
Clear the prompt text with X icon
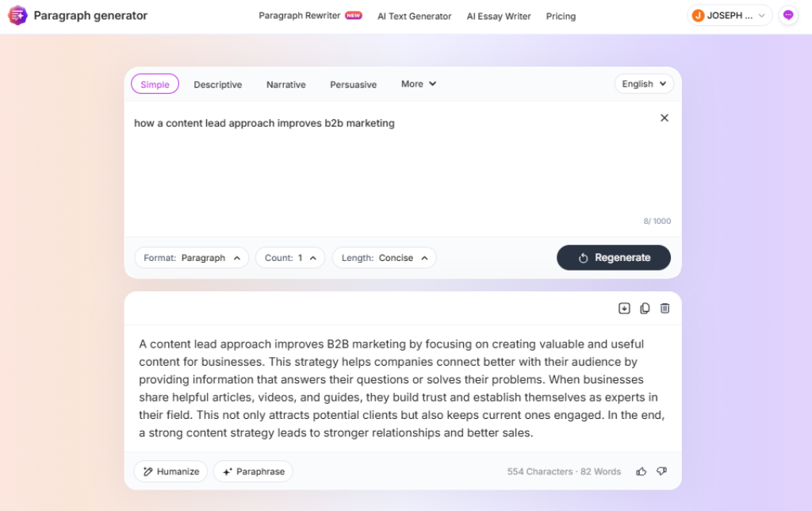(x=665, y=118)
